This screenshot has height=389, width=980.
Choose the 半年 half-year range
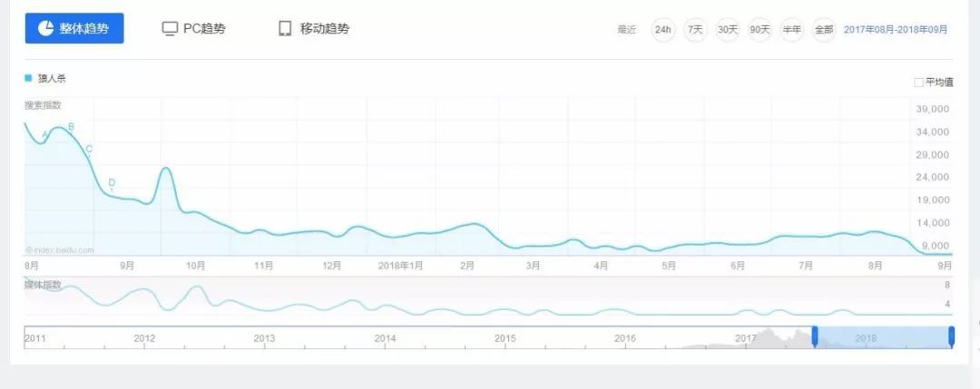(792, 29)
